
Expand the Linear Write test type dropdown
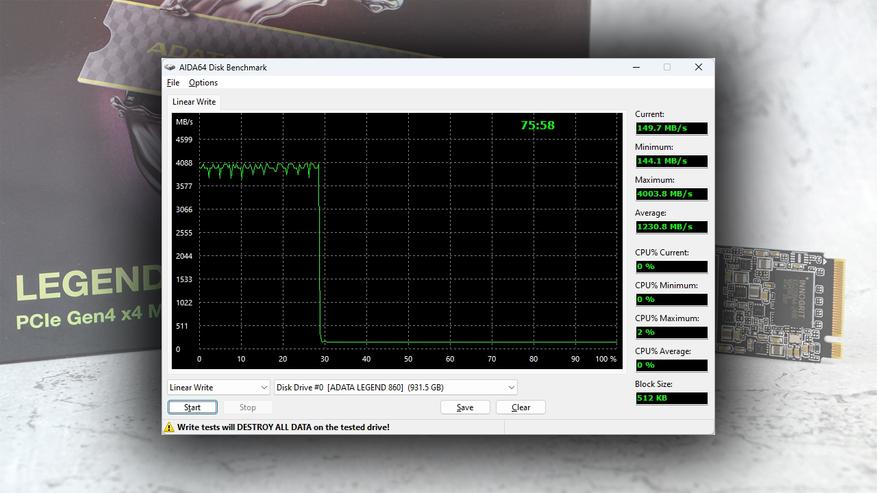coord(219,387)
